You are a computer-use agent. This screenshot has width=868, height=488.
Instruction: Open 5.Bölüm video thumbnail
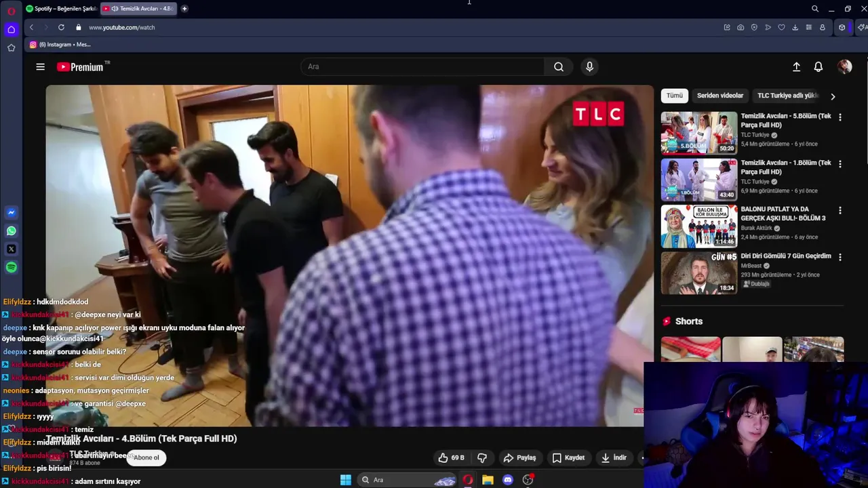698,132
